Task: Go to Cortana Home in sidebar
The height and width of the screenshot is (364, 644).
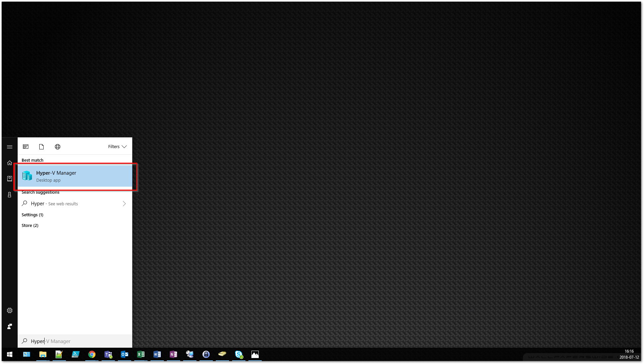Action: (x=10, y=163)
